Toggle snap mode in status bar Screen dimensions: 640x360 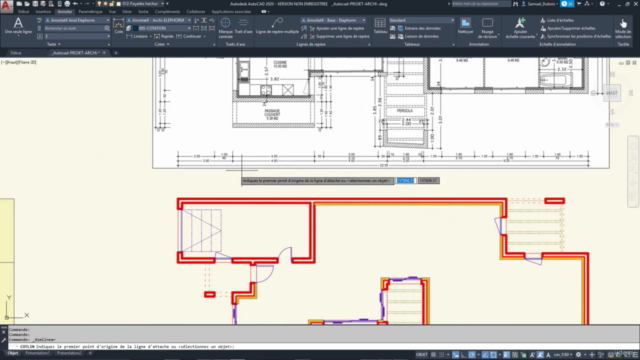point(441,355)
